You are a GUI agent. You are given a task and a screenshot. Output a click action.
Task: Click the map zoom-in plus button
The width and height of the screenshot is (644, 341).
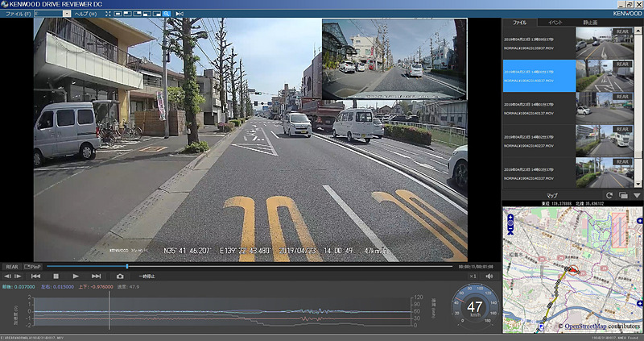pyautogui.click(x=510, y=216)
